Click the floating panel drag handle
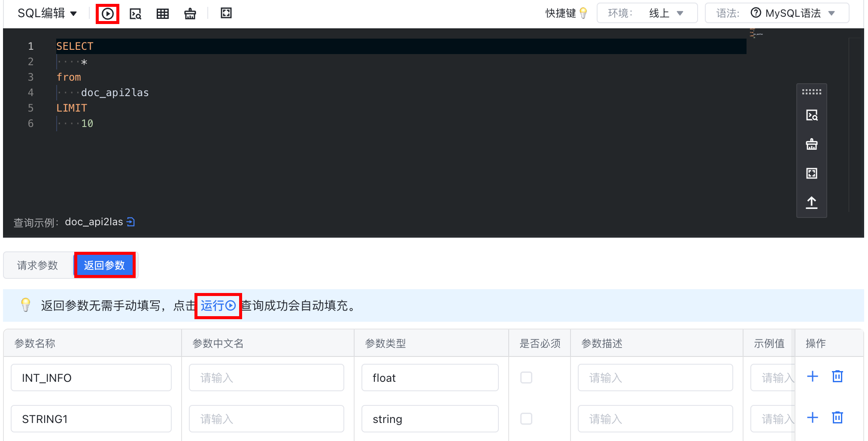Viewport: 868px width, 441px height. point(811,92)
